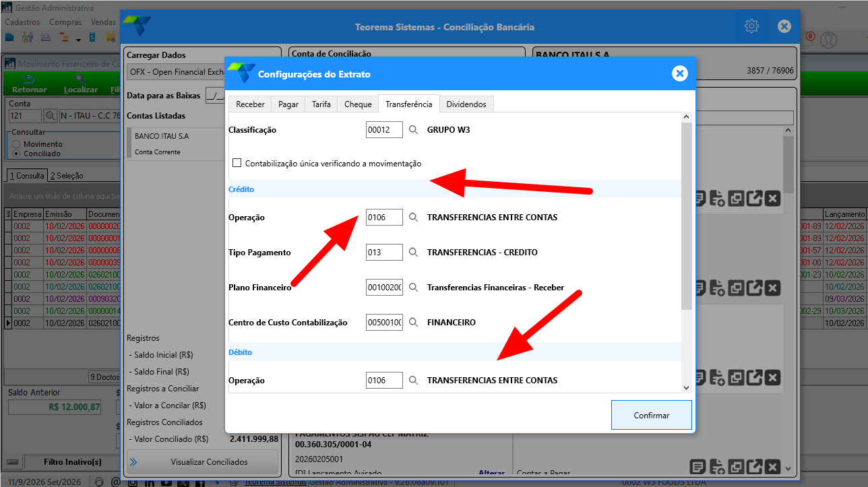
Task: Enable Contabilização única verificando a movimentação
Action: point(237,163)
